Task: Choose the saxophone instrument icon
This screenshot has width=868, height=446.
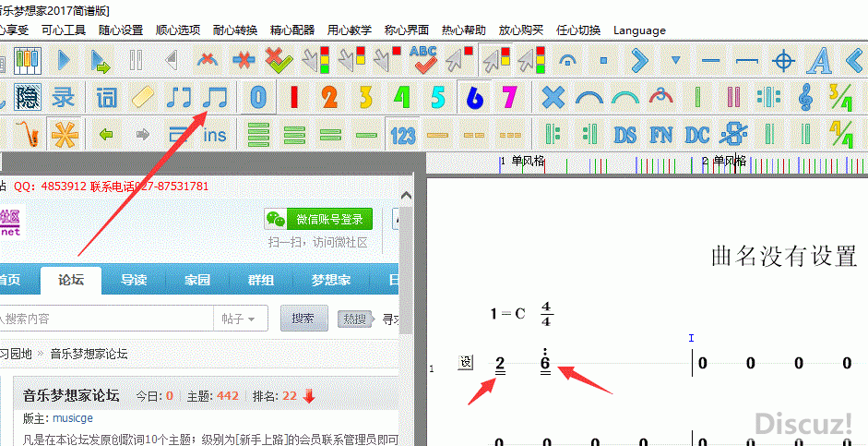Action: click(x=27, y=134)
